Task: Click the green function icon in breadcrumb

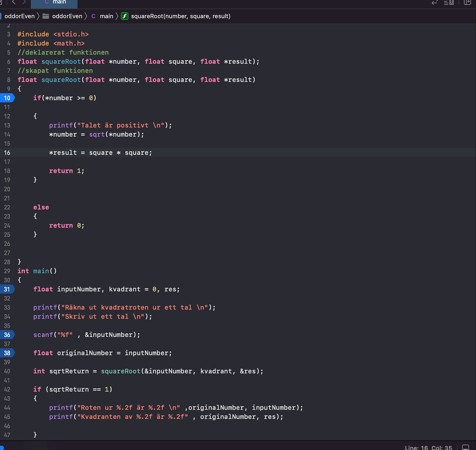Action: tap(125, 16)
